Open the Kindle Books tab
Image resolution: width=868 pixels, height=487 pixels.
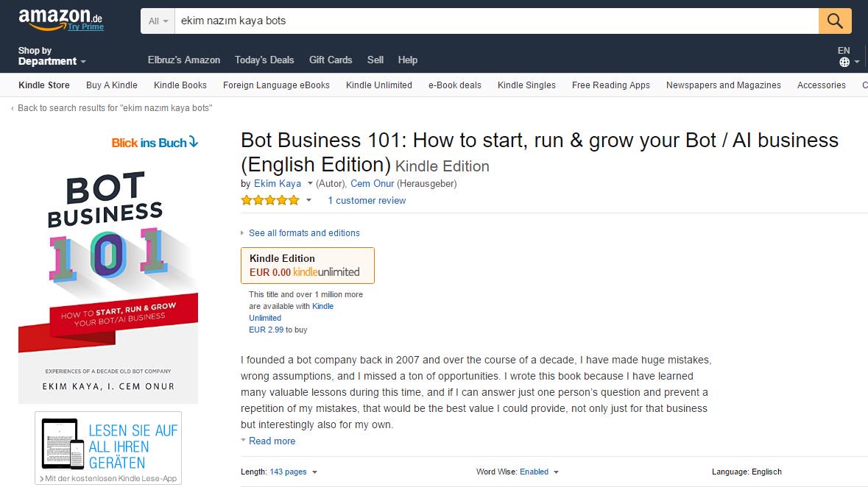tap(180, 85)
